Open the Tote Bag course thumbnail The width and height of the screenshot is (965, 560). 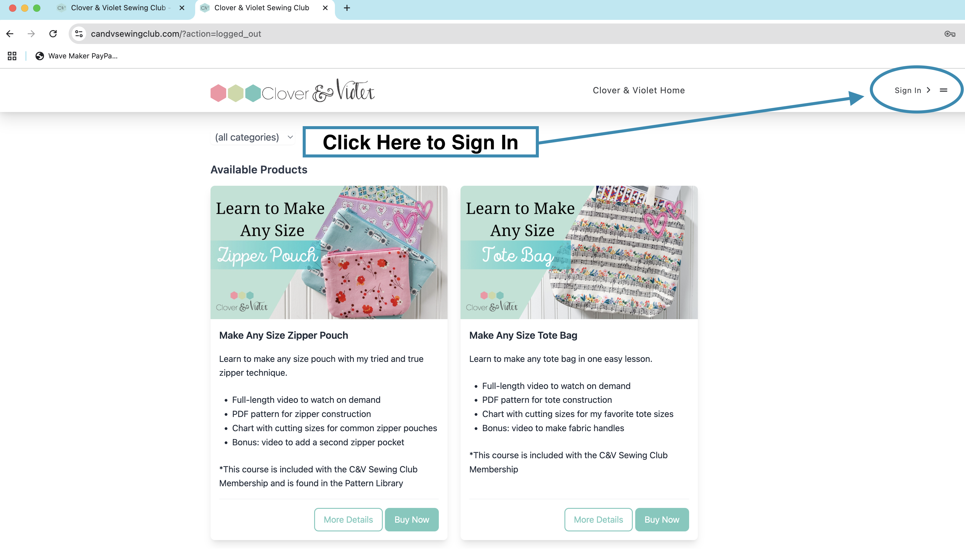coord(579,252)
